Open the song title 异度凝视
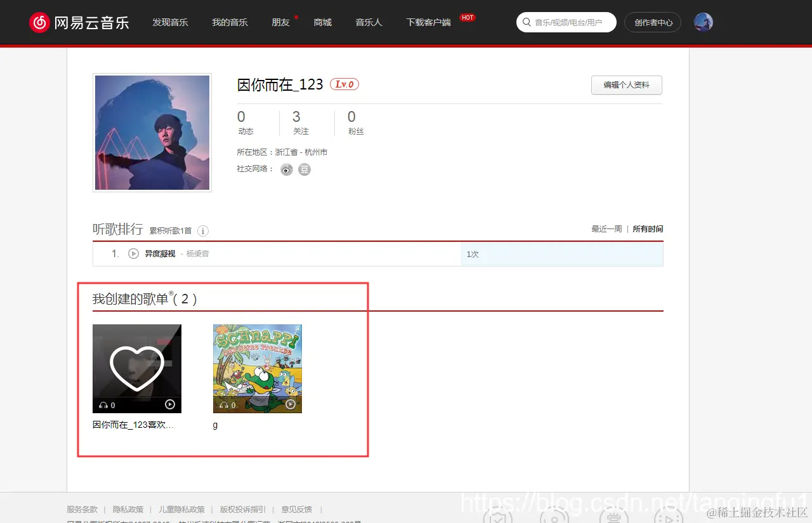 coord(160,254)
